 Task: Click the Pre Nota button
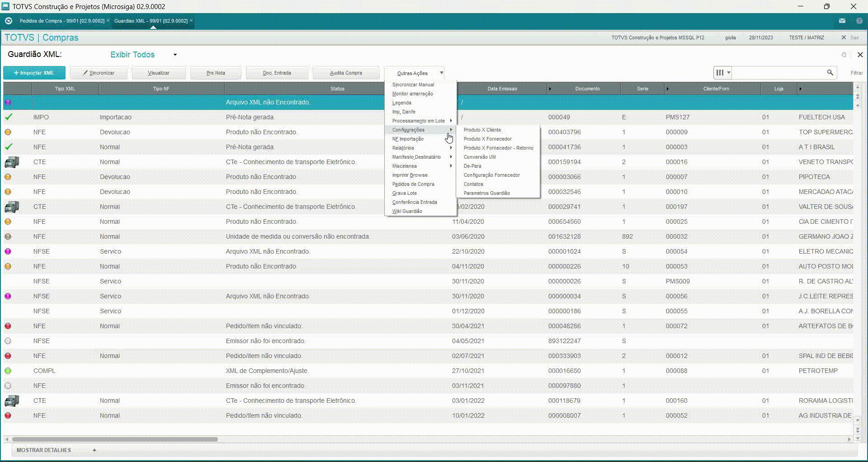coord(216,73)
